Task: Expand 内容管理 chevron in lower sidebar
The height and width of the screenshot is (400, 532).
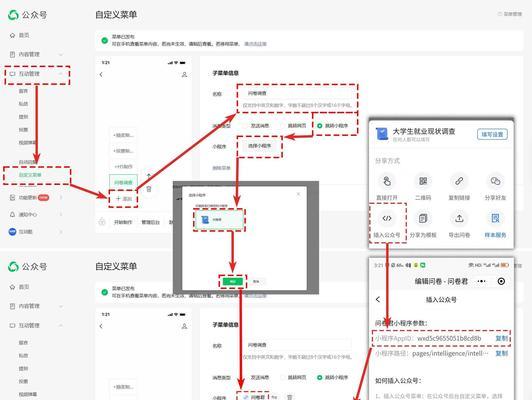Action: pos(61,306)
